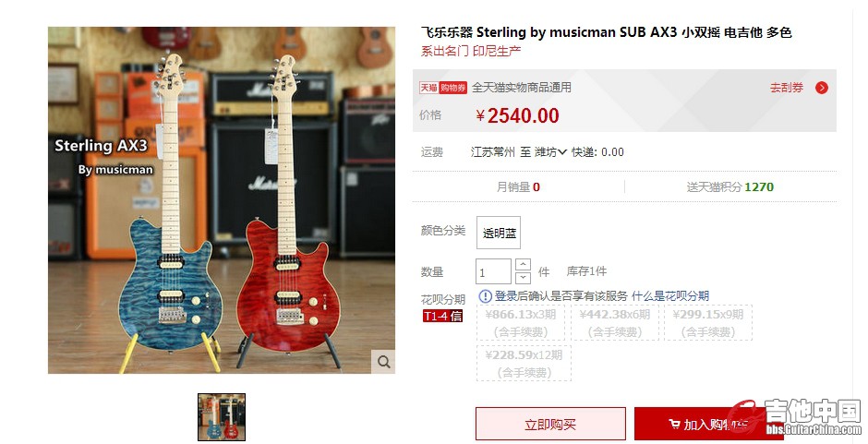
Task: Click the quantity input field
Action: pyautogui.click(x=493, y=271)
